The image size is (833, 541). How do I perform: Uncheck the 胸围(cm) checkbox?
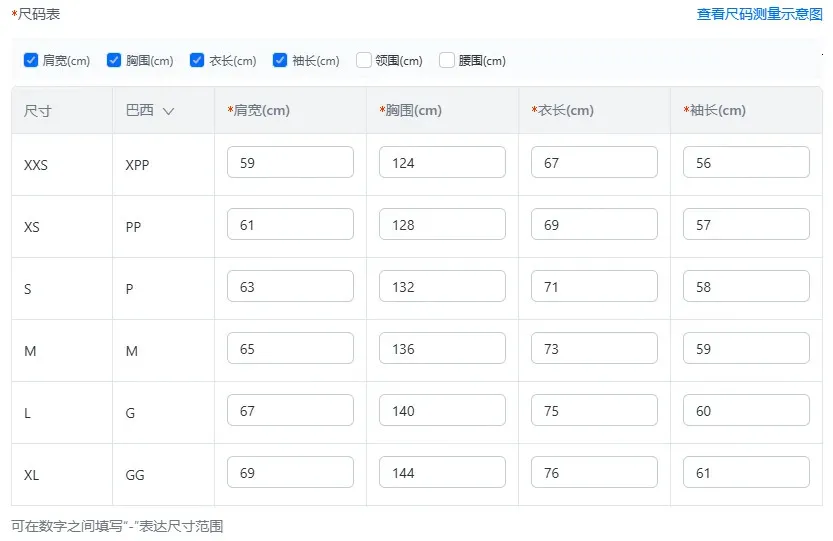point(114,61)
